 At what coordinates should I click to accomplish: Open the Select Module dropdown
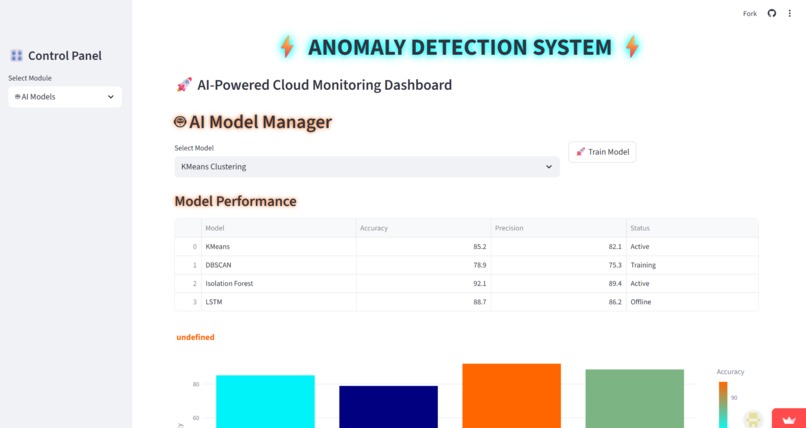[x=65, y=97]
